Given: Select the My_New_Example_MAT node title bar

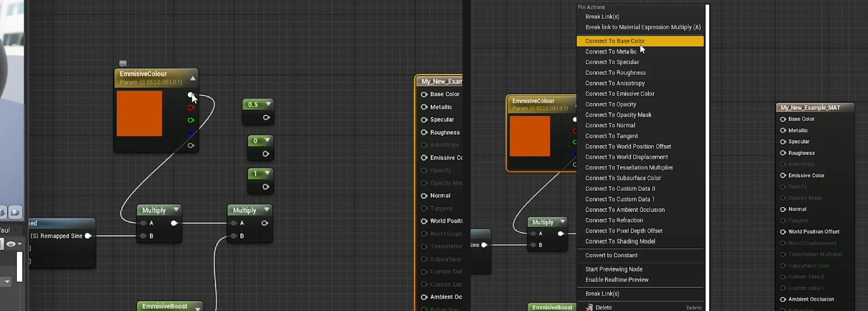Looking at the screenshot, I should [815, 108].
